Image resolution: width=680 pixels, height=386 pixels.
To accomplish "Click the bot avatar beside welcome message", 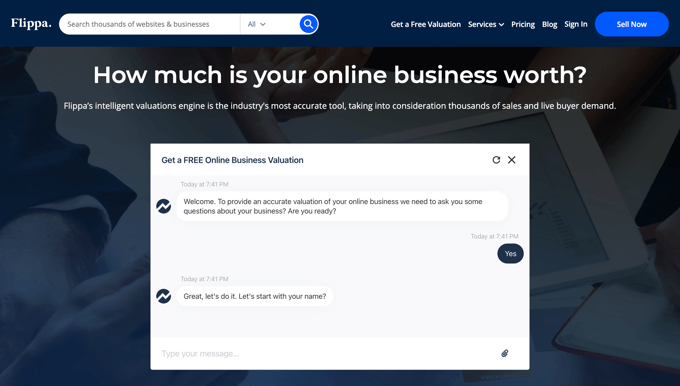I will pos(163,206).
